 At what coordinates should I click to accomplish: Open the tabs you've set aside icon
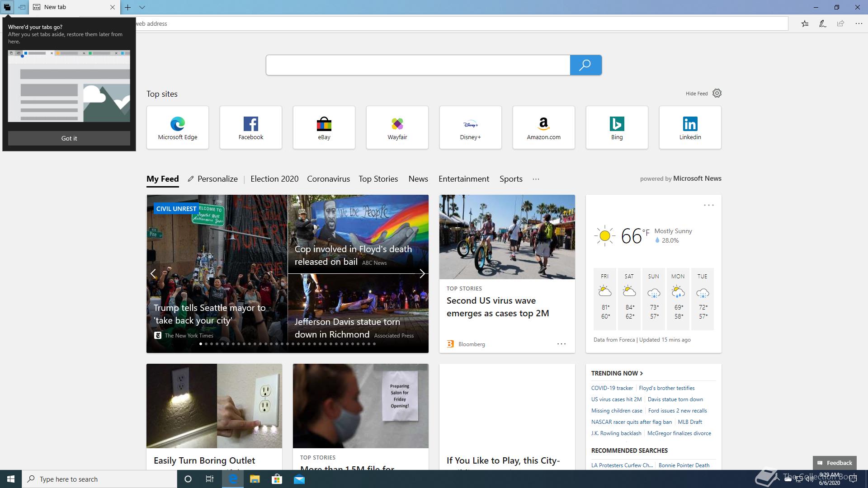coord(7,7)
